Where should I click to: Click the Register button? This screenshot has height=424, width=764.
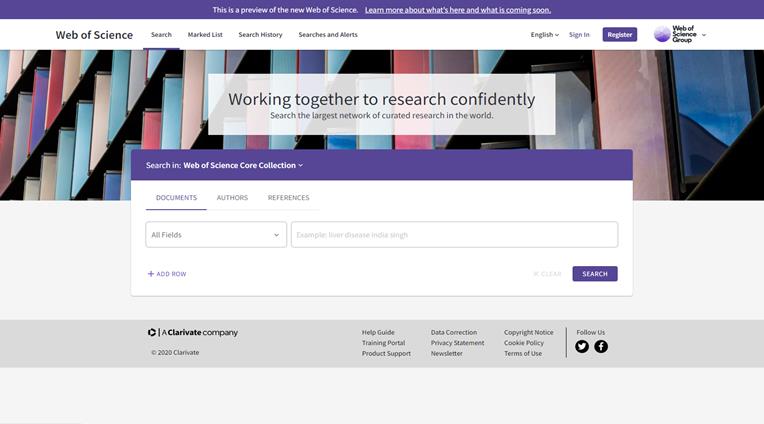click(620, 35)
